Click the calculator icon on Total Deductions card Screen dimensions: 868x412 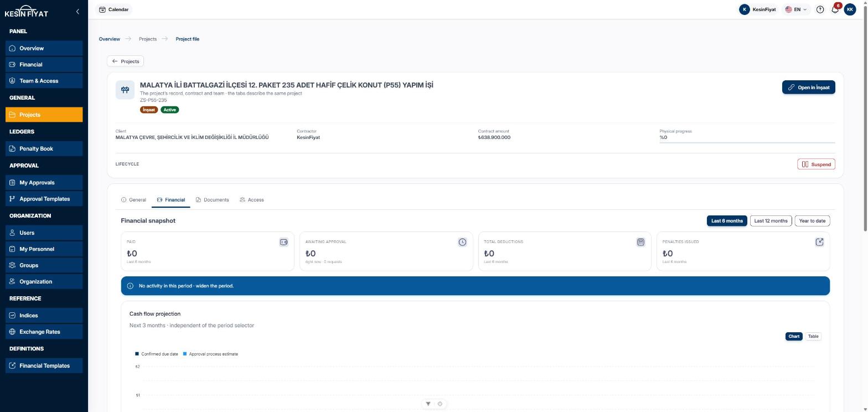(640, 242)
